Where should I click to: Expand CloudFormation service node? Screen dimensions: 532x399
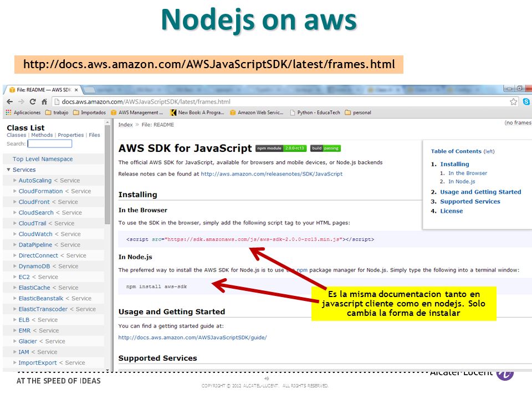[x=14, y=191]
